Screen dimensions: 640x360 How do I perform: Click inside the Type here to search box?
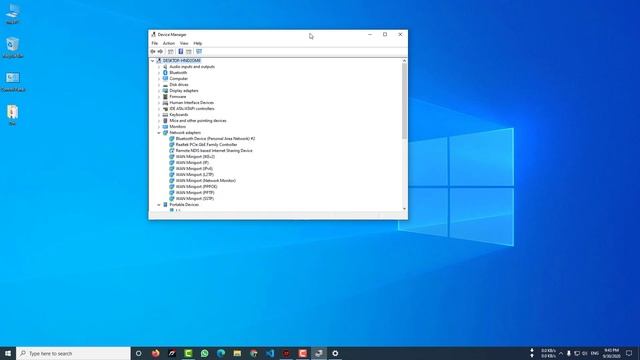(x=73, y=353)
